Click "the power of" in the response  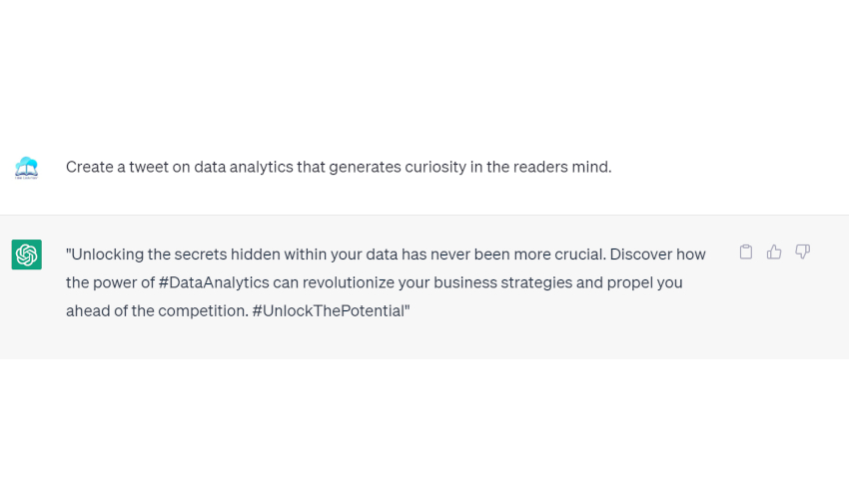110,282
